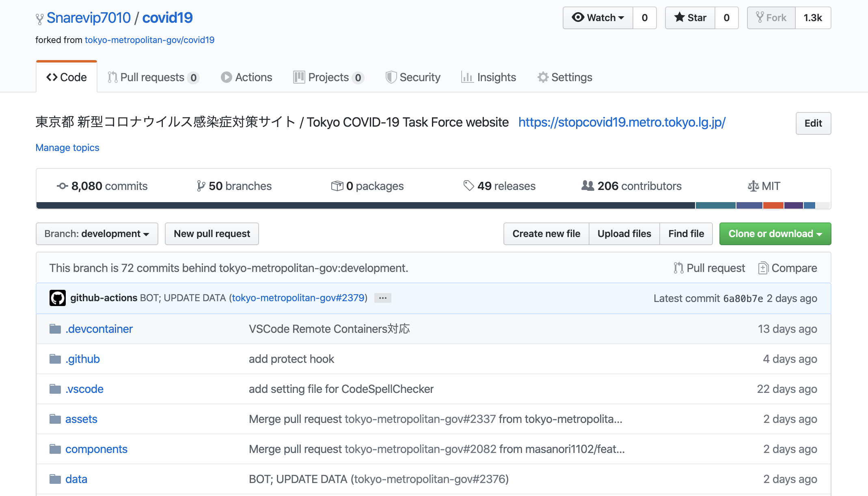Click the .vscode folder icon
Screen dimensions: 868x496
[x=55, y=389]
